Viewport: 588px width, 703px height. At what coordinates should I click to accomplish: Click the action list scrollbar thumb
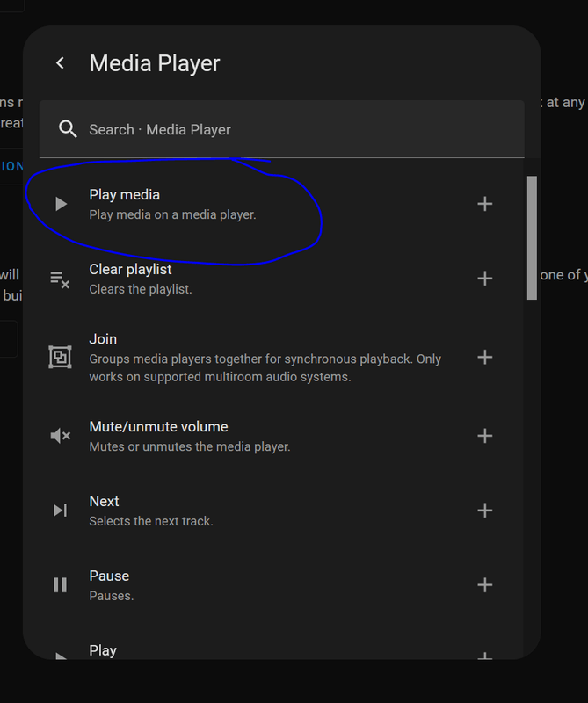pos(532,237)
